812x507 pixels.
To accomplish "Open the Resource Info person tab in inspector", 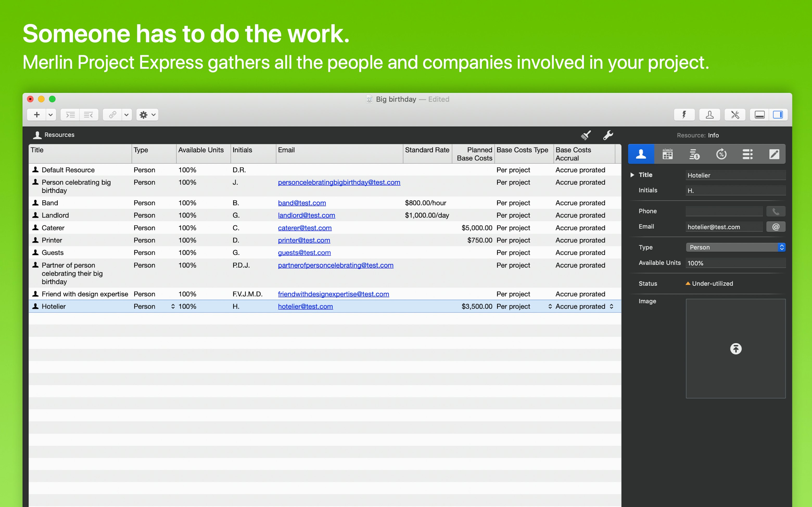I will [x=641, y=154].
